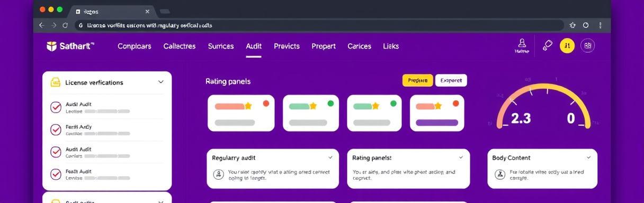Click the red status dot on first rating card
The height and width of the screenshot is (203, 644).
point(266,104)
